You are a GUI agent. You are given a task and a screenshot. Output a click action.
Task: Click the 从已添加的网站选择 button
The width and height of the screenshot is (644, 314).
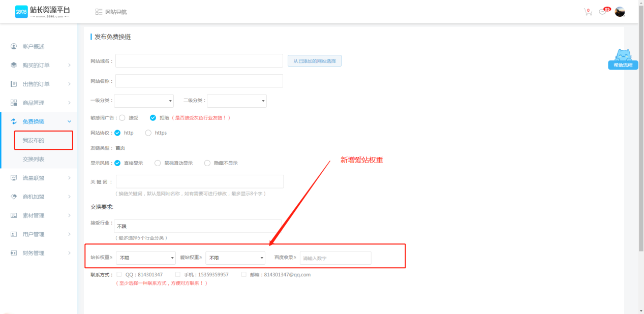[x=314, y=61]
